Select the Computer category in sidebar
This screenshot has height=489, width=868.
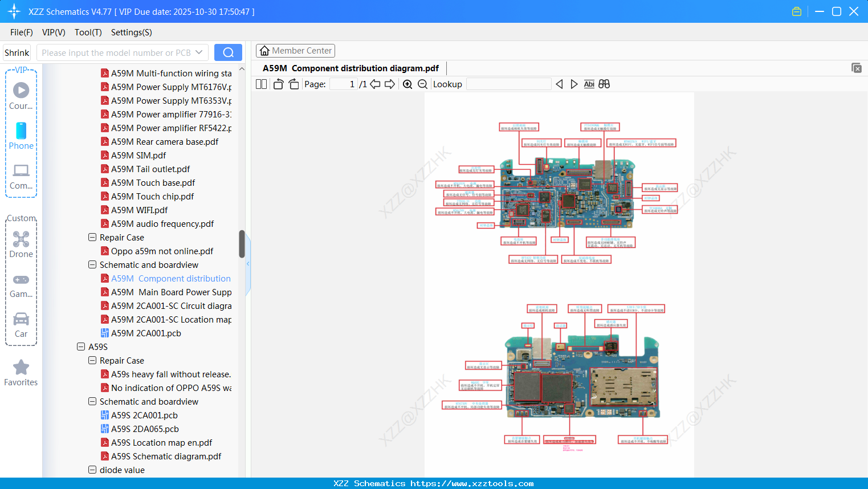(21, 176)
